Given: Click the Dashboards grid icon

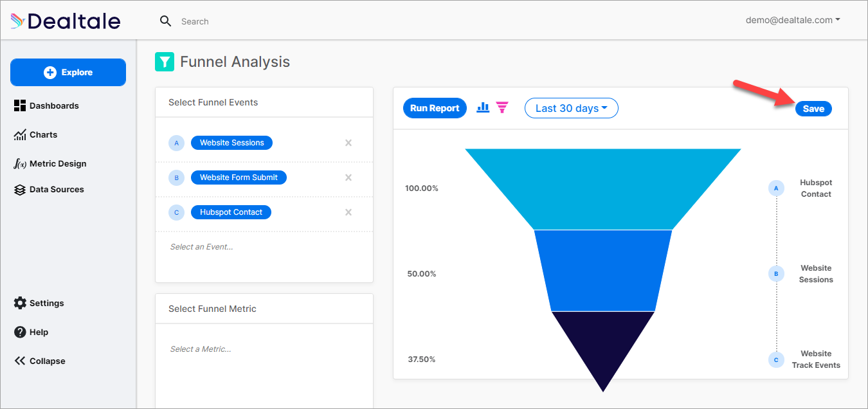Looking at the screenshot, I should click(x=20, y=105).
